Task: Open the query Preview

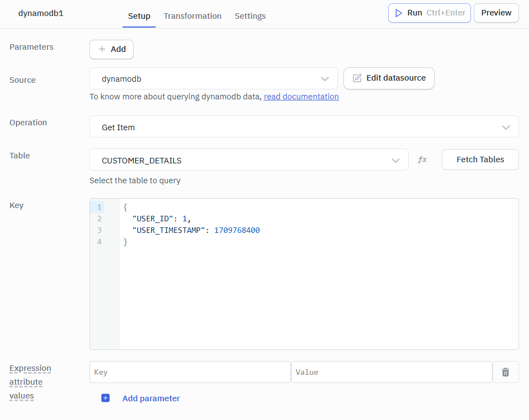Action: (496, 13)
